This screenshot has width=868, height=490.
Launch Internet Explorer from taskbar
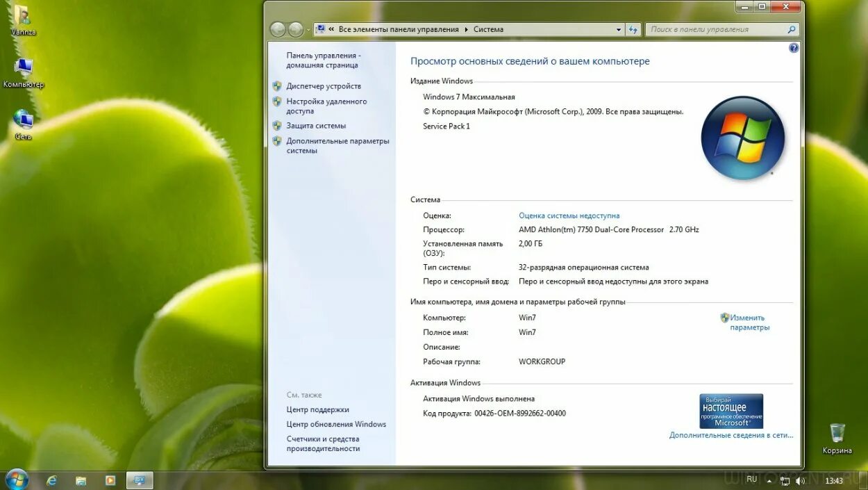coord(51,480)
